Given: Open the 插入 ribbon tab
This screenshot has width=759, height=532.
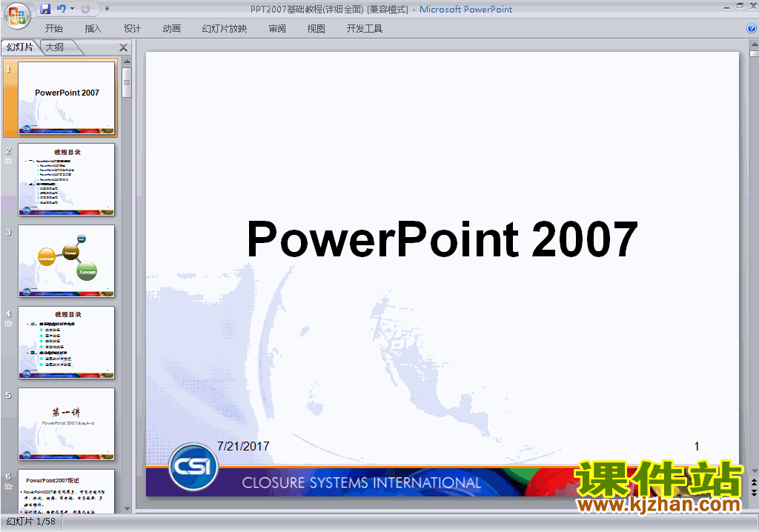Looking at the screenshot, I should (93, 29).
